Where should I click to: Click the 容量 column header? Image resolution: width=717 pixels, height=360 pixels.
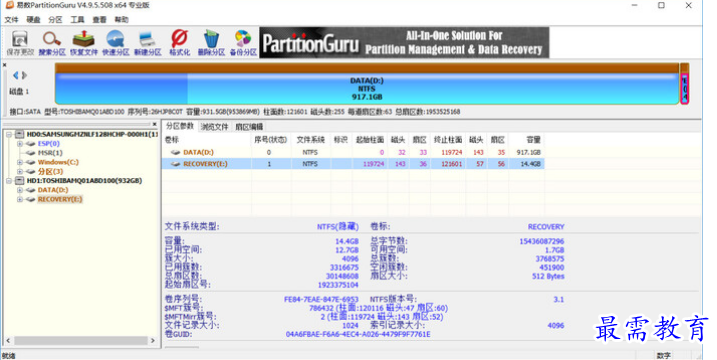coord(533,140)
